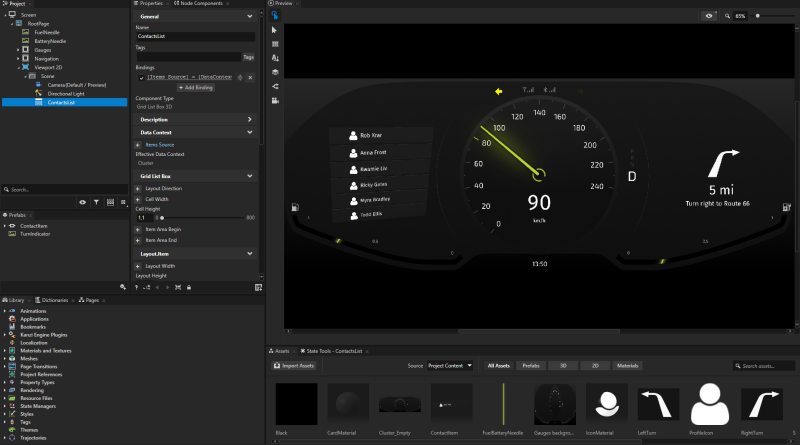Viewport: 800px width, 445px height.
Task: Toggle the Items Source binding checkbox
Action: (x=141, y=77)
